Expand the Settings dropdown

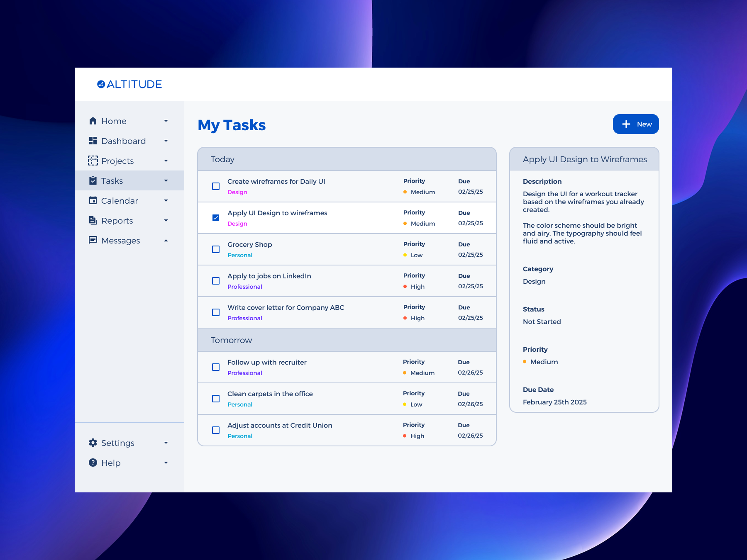(x=166, y=443)
